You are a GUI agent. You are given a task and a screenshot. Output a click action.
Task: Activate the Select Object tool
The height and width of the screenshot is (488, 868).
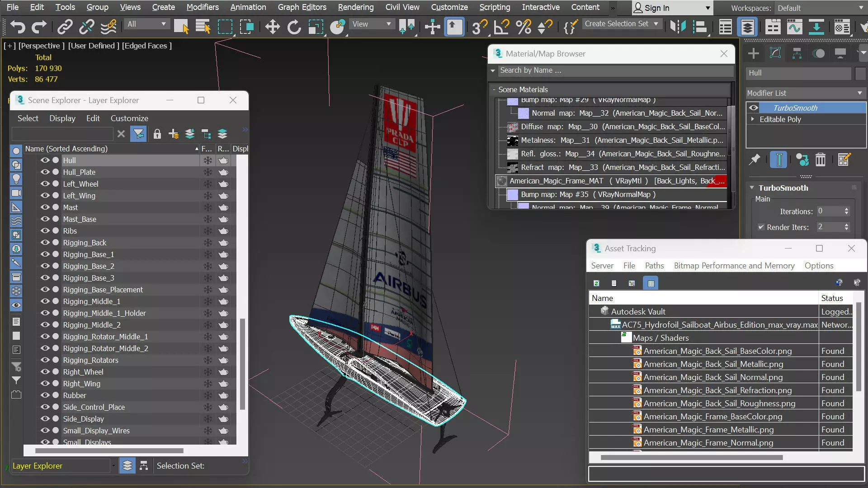click(x=181, y=27)
